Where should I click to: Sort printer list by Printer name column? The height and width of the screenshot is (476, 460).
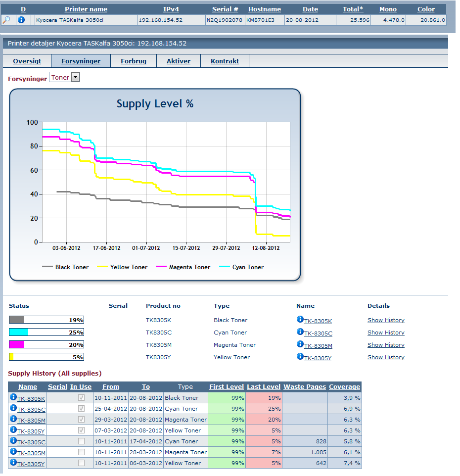click(86, 9)
